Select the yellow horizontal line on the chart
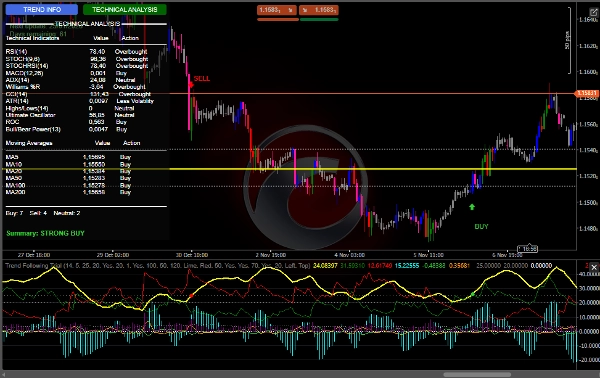600x378 pixels. tap(372, 169)
